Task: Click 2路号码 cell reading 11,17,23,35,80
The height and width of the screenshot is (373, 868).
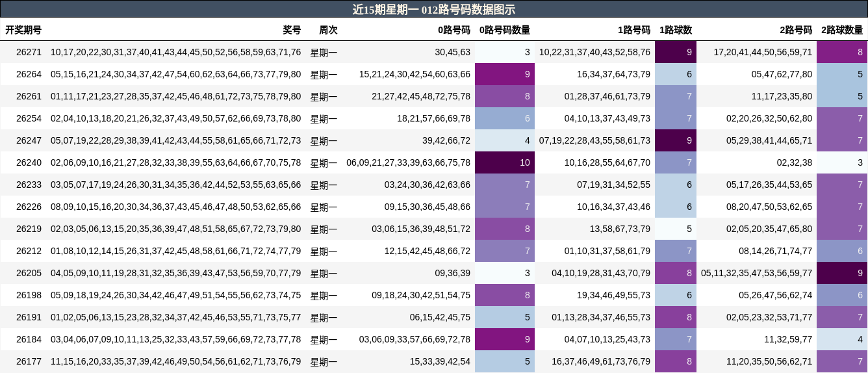Action: click(x=782, y=96)
